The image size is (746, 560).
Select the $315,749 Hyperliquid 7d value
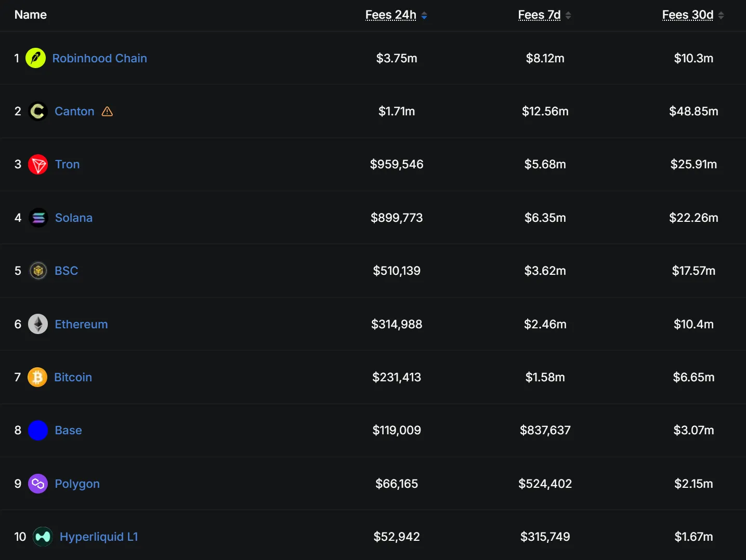tap(545, 537)
